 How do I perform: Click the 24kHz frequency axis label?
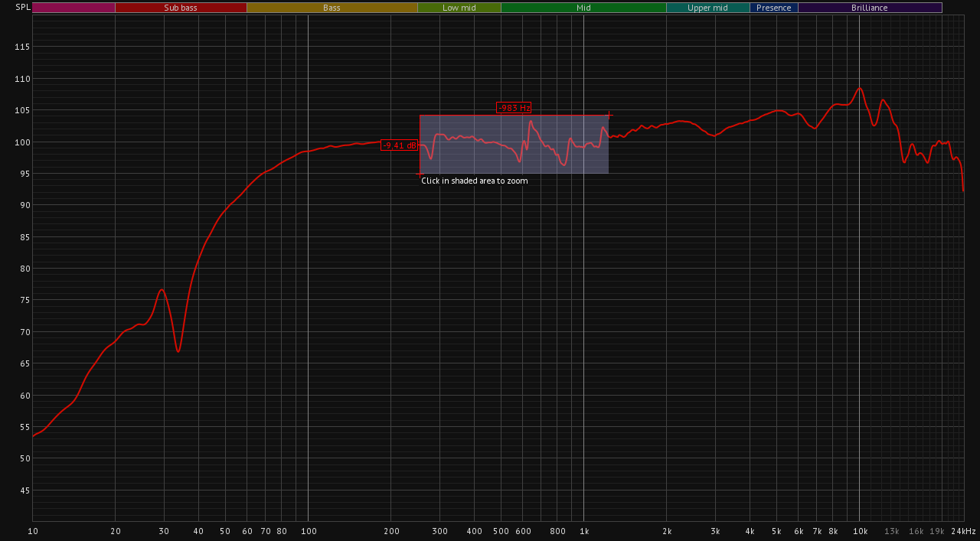(x=963, y=531)
